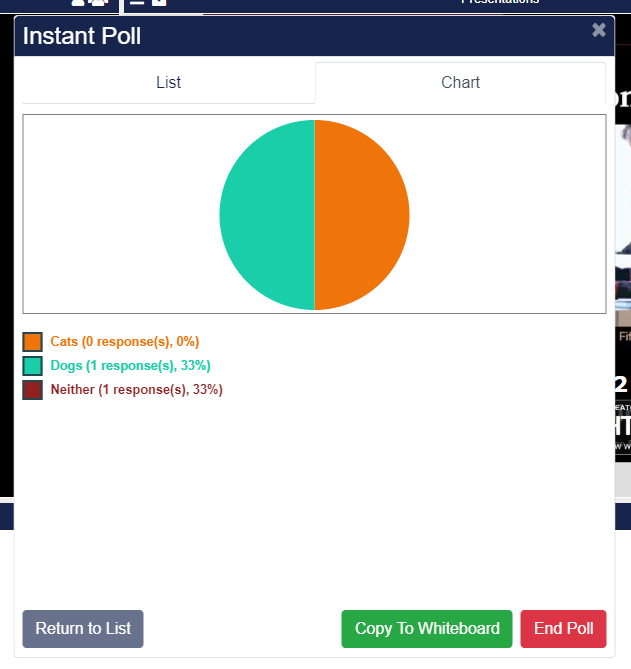This screenshot has height=669, width=631.
Task: Click the orange Cats color swatch
Action: (33, 342)
